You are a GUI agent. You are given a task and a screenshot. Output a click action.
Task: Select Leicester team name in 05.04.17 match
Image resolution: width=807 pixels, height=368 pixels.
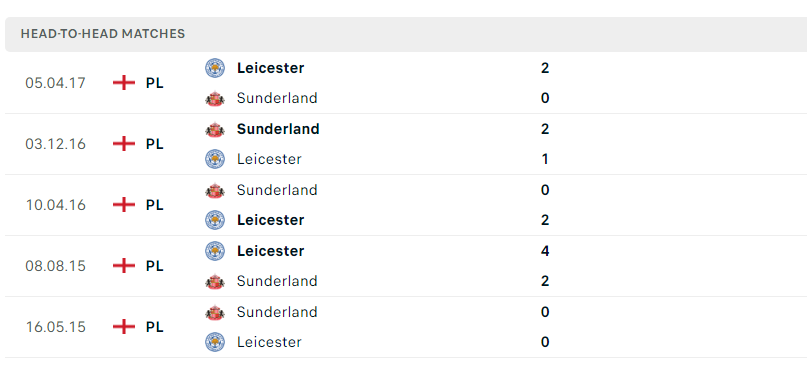[x=271, y=68]
